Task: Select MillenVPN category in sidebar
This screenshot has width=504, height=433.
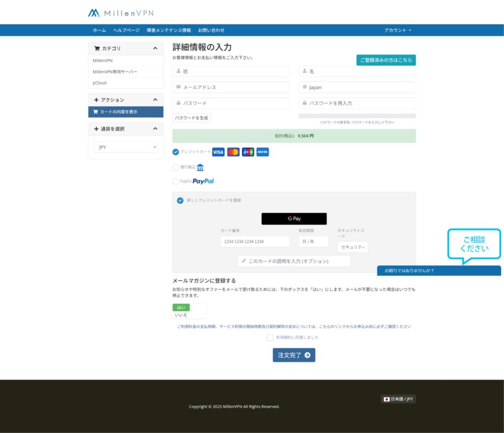Action: (x=126, y=61)
